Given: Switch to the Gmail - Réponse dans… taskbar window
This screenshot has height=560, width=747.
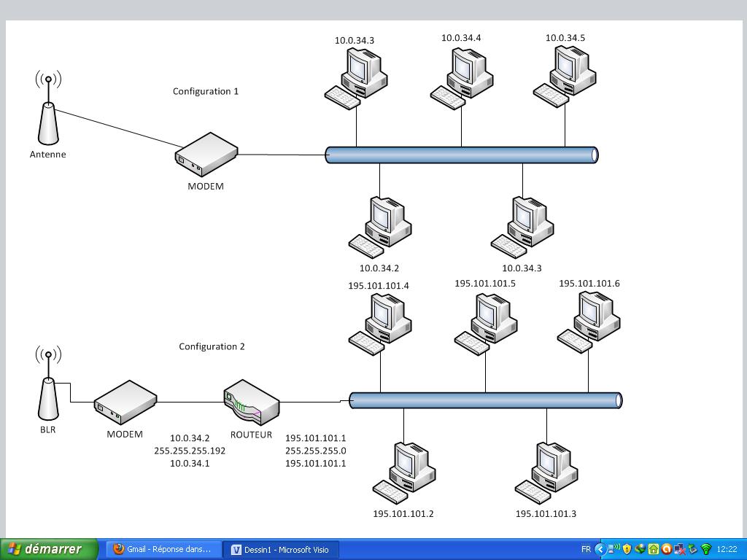Looking at the screenshot, I should (163, 550).
